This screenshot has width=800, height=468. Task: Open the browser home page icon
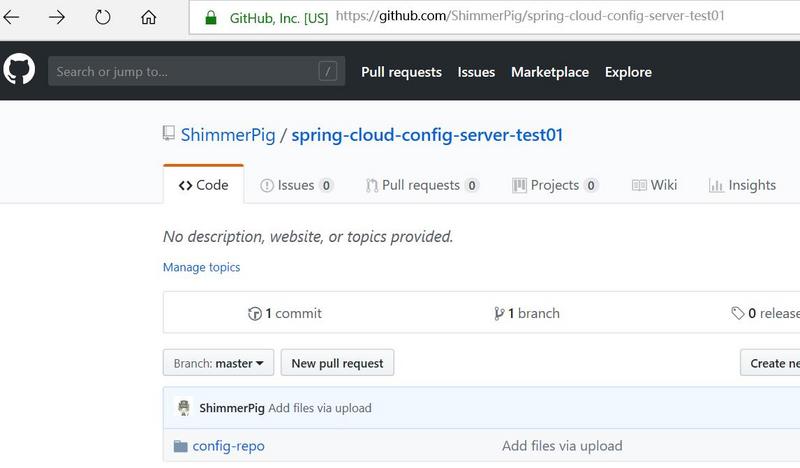pos(148,18)
